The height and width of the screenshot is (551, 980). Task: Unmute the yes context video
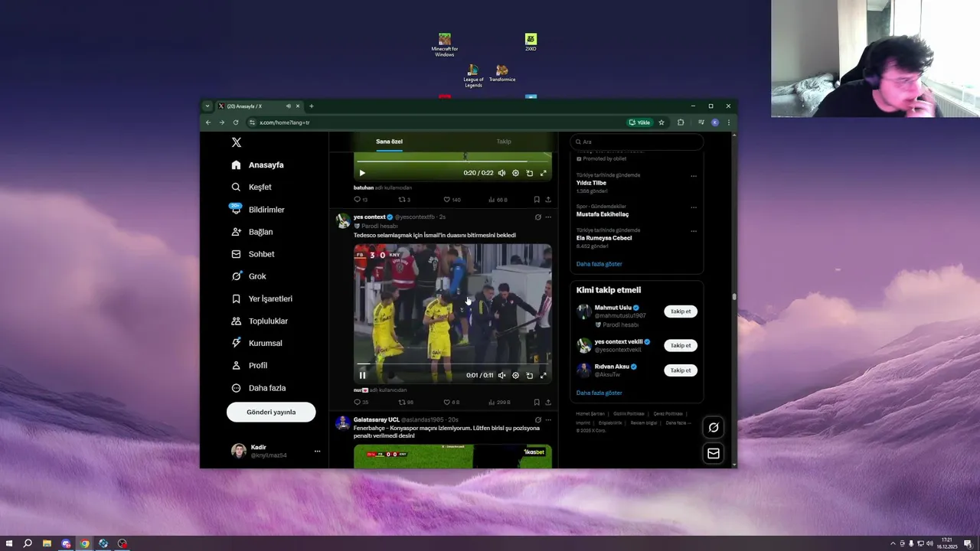coord(501,375)
